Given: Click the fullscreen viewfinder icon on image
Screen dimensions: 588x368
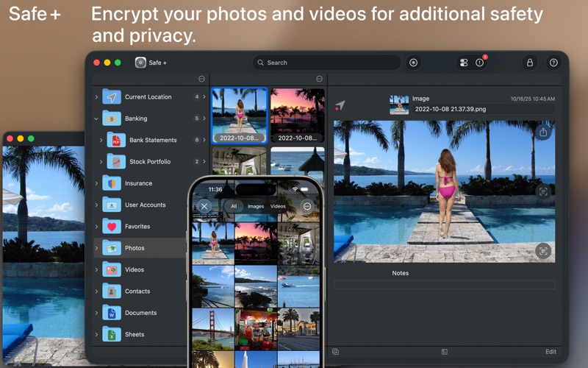Looking at the screenshot, I should 543,251.
